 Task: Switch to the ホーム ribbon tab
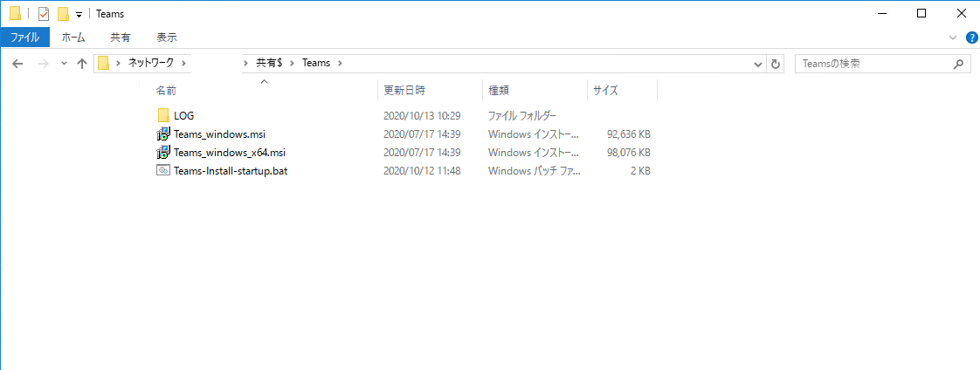pos(73,38)
